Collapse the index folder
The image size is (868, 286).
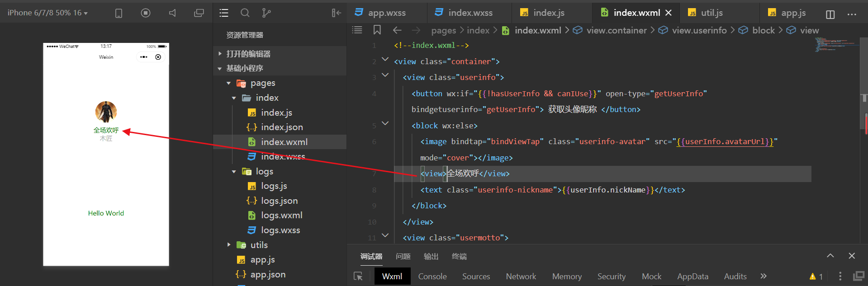click(280, 98)
